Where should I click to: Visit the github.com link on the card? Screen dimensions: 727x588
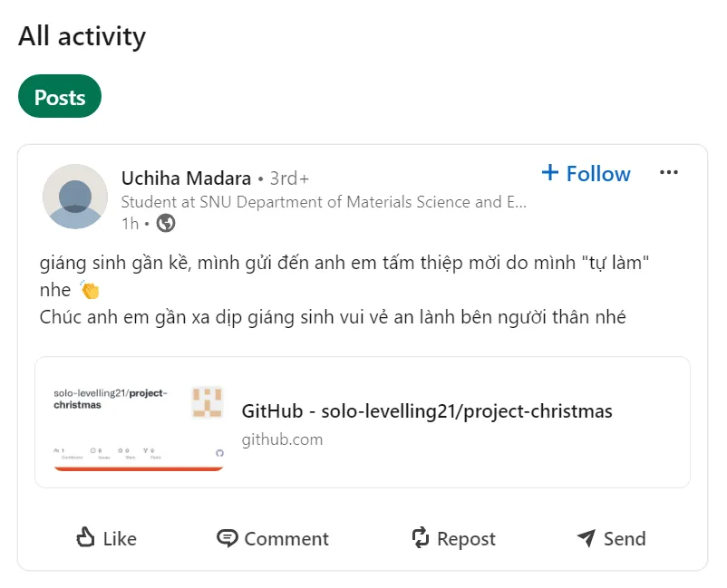click(x=282, y=439)
